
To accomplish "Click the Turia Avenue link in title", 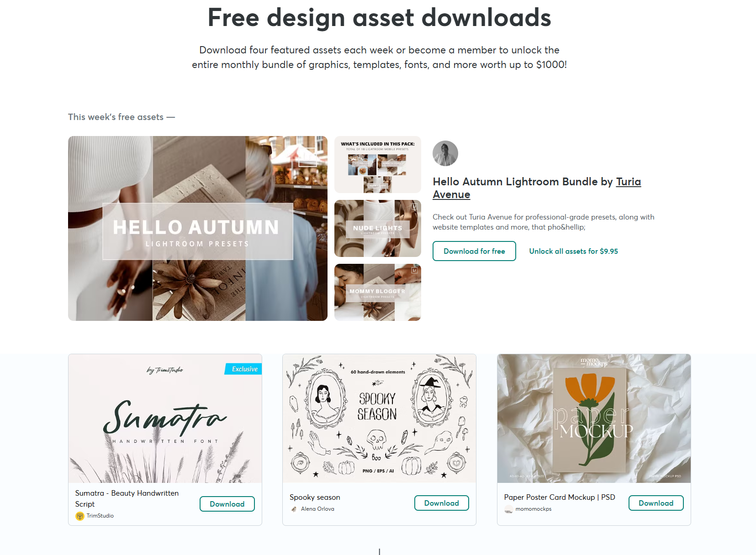I will pos(537,188).
